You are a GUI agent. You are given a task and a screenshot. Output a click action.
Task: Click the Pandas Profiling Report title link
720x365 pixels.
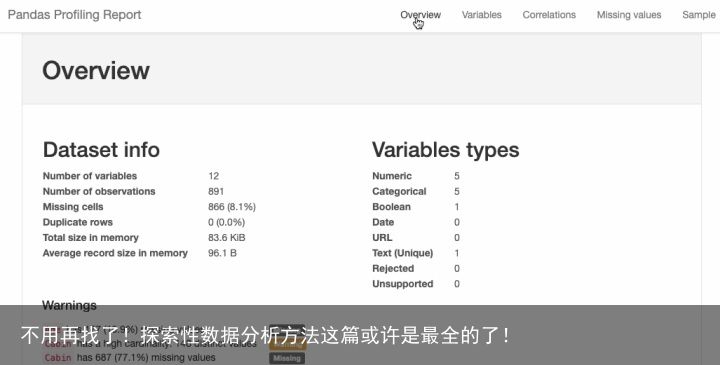(x=74, y=15)
